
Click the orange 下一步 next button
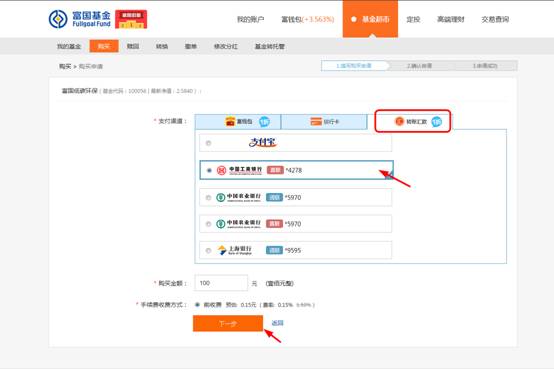(228, 323)
